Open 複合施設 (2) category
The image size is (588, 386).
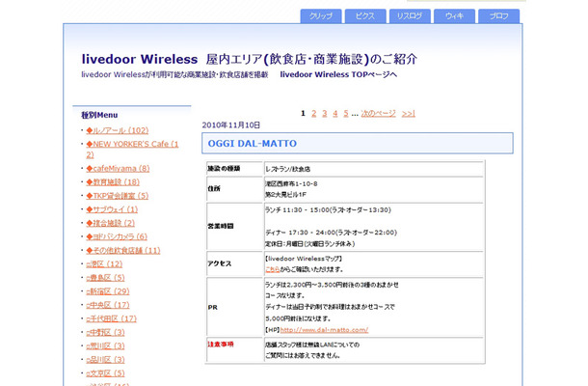tap(110, 223)
